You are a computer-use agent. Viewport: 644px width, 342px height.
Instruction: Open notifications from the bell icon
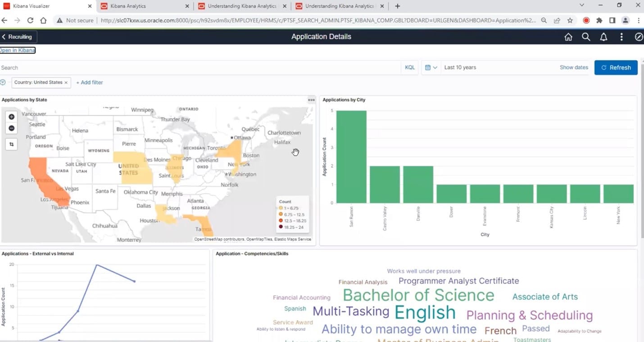[603, 37]
